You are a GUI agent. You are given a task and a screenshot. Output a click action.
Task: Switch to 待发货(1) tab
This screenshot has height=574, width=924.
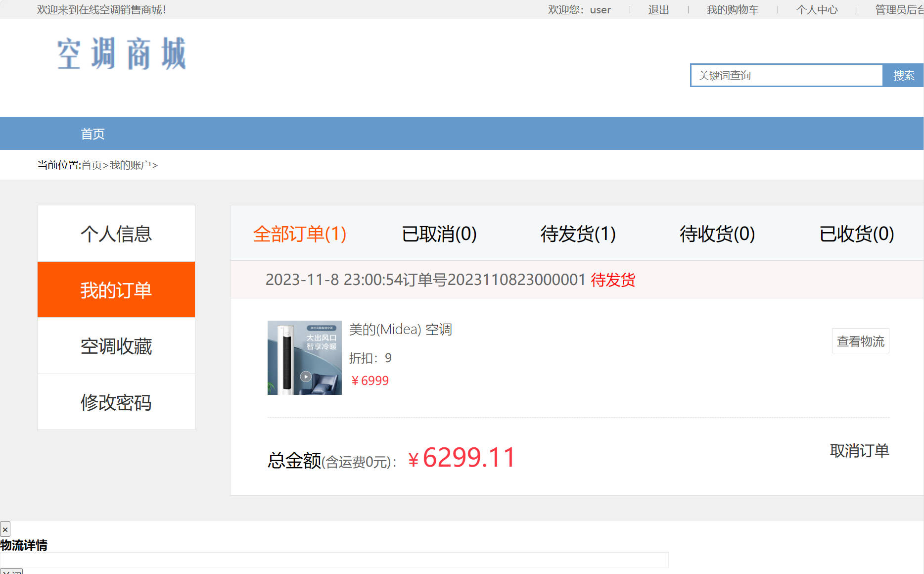(578, 234)
